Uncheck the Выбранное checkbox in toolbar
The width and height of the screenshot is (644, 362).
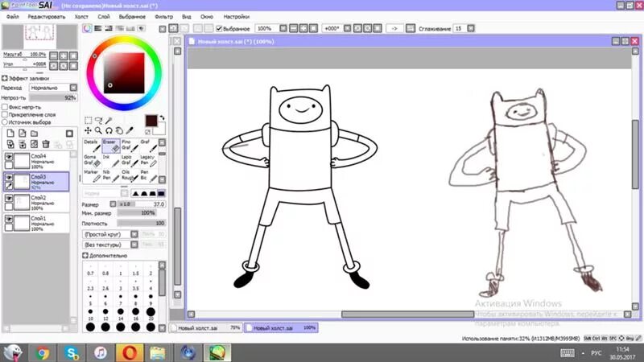coord(219,29)
